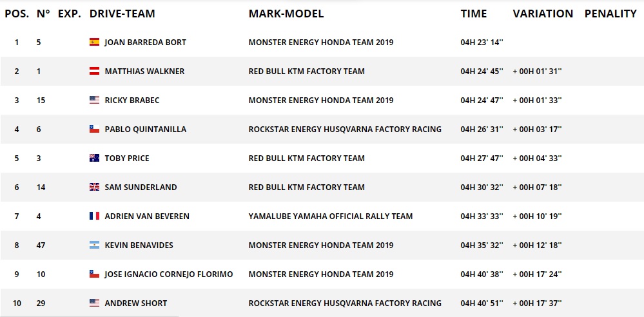
Task: Click the UK flag beside Sam Sunderland
Action: point(95,187)
